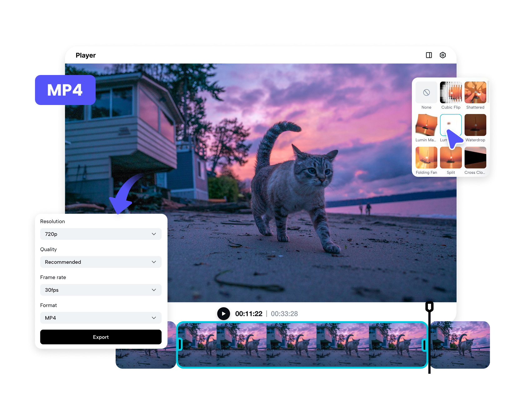Select None to remove the transition
This screenshot has width=525, height=420.
[426, 93]
